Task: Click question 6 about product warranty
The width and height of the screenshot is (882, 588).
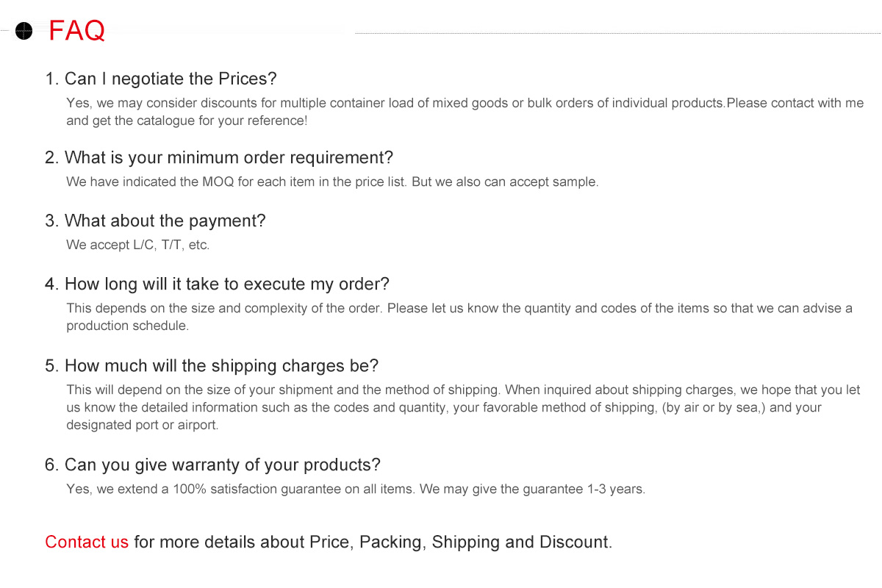Action: coord(212,465)
